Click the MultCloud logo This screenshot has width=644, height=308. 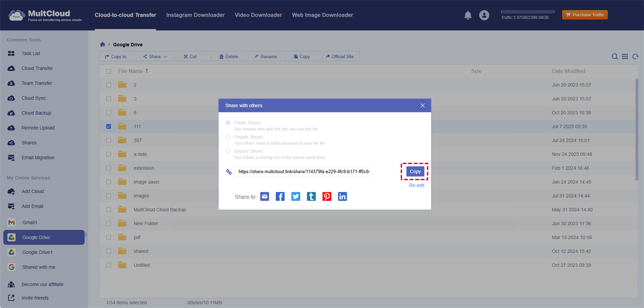coord(45,15)
